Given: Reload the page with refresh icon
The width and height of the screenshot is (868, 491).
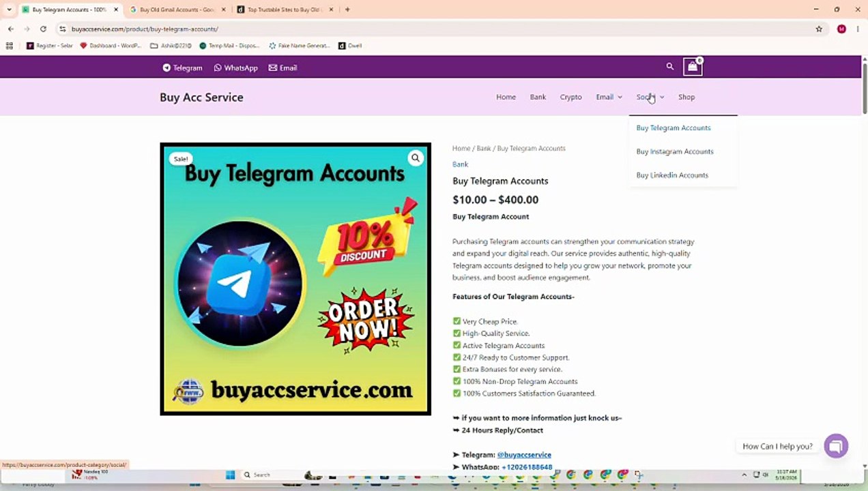Looking at the screenshot, I should click(43, 29).
